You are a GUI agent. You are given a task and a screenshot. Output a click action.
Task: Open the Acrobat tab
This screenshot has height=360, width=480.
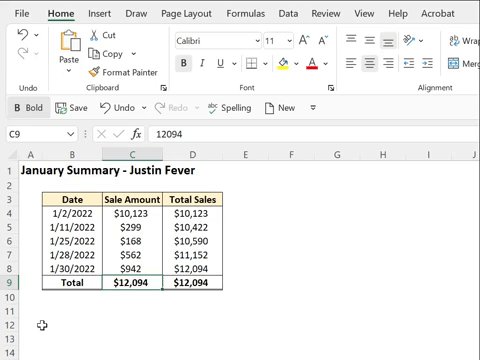click(438, 14)
